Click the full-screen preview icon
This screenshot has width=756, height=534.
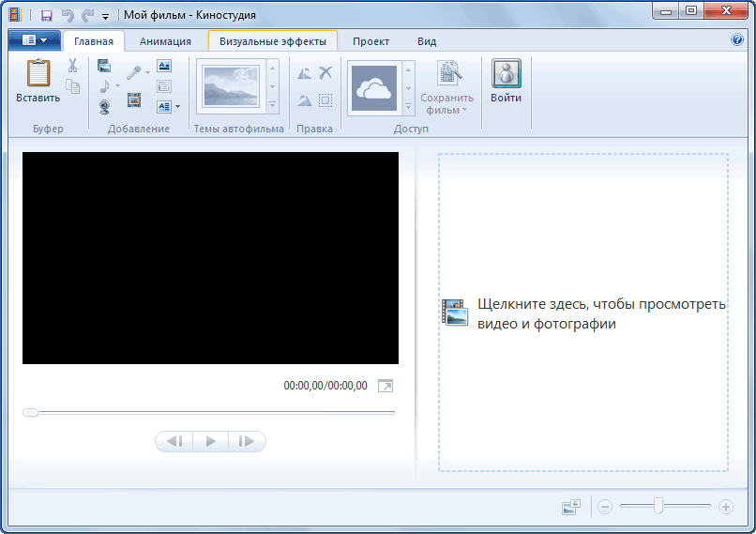pyautogui.click(x=386, y=386)
